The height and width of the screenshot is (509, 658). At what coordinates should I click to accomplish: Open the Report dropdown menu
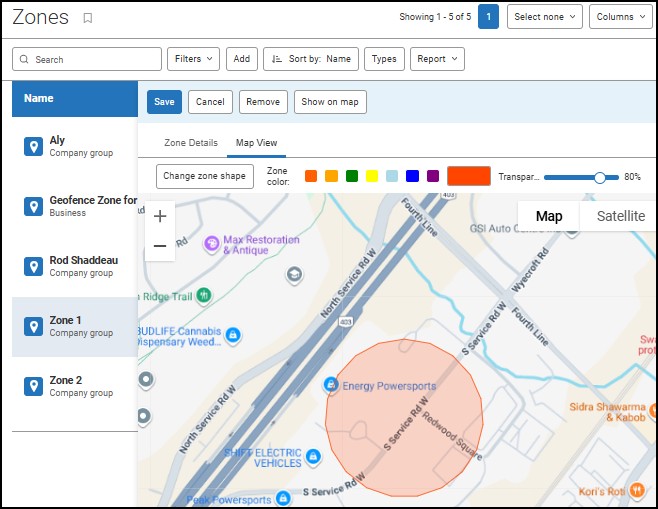coord(438,59)
